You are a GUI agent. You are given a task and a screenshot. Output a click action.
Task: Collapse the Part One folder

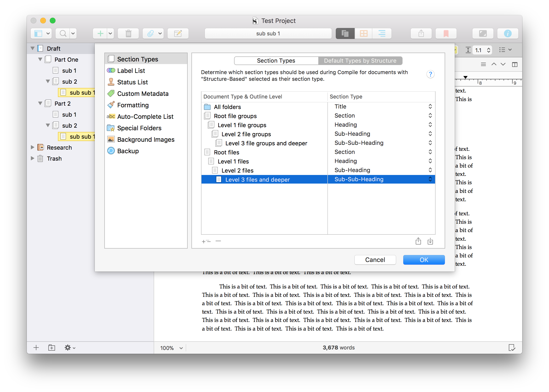pyautogui.click(x=40, y=59)
